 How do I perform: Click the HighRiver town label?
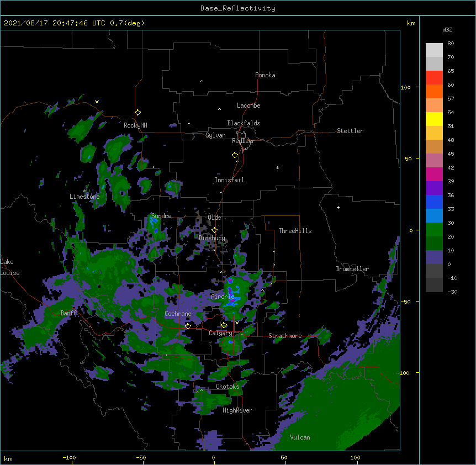pyautogui.click(x=237, y=410)
